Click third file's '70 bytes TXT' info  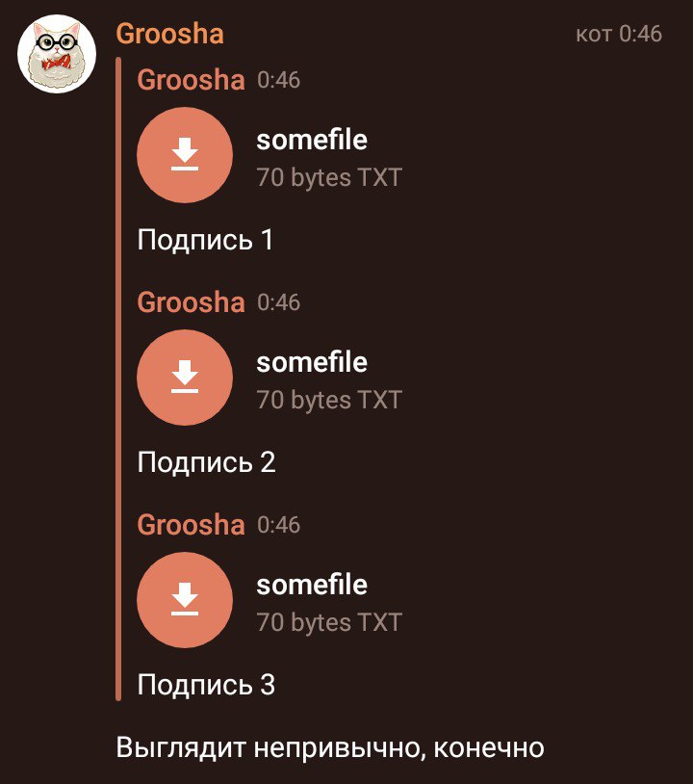point(329,622)
